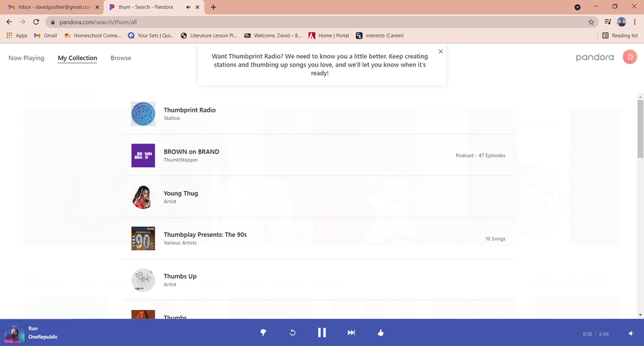Thumb up the current song
The image size is (644, 346).
[x=380, y=332]
